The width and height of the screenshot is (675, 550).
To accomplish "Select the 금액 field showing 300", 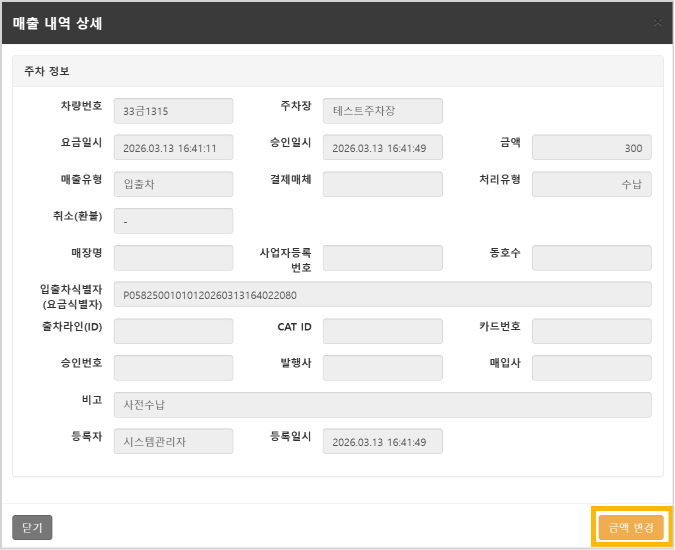I will pyautogui.click(x=591, y=148).
